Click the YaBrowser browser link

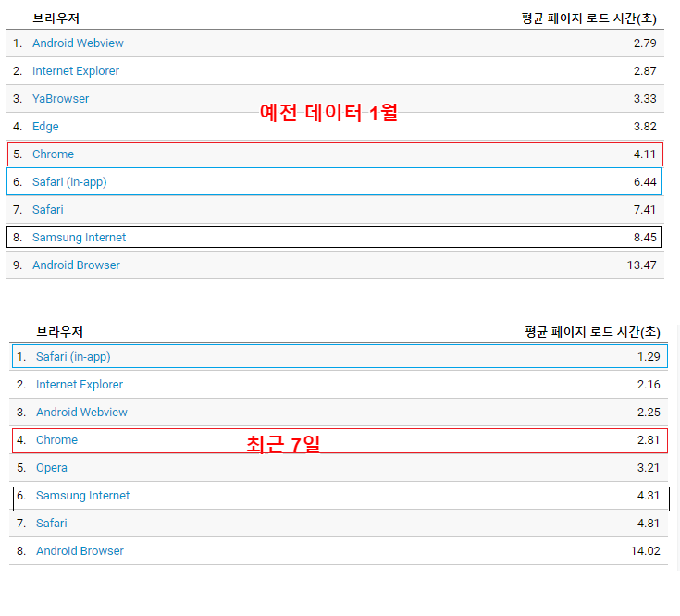click(x=61, y=99)
